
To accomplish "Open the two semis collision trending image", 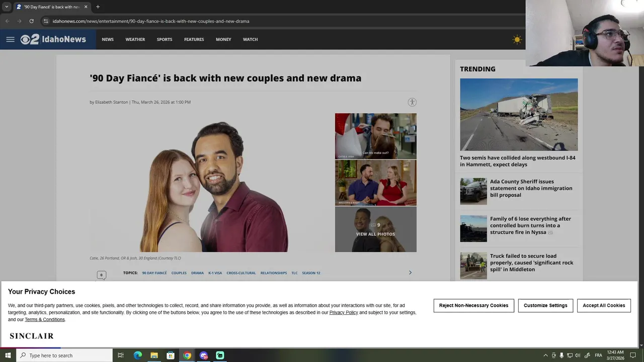I will pyautogui.click(x=519, y=115).
